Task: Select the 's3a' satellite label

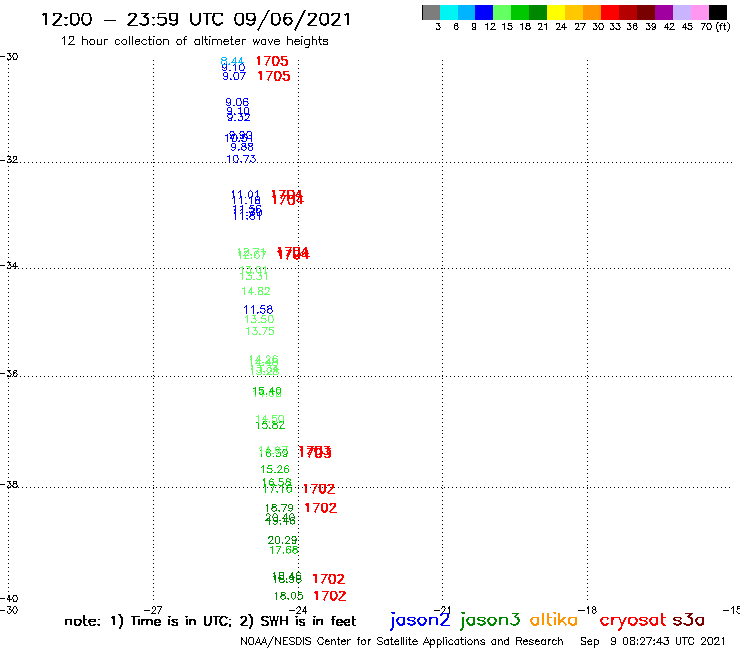Action: (689, 620)
